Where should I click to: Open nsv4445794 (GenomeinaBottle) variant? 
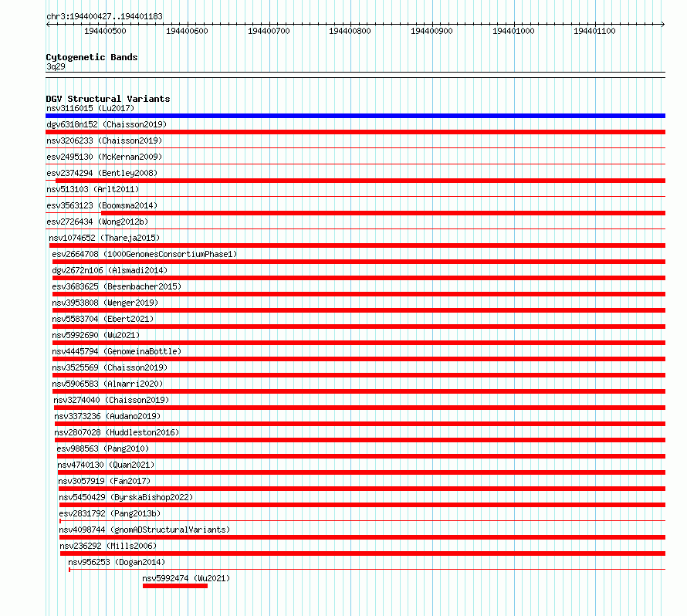[117, 351]
